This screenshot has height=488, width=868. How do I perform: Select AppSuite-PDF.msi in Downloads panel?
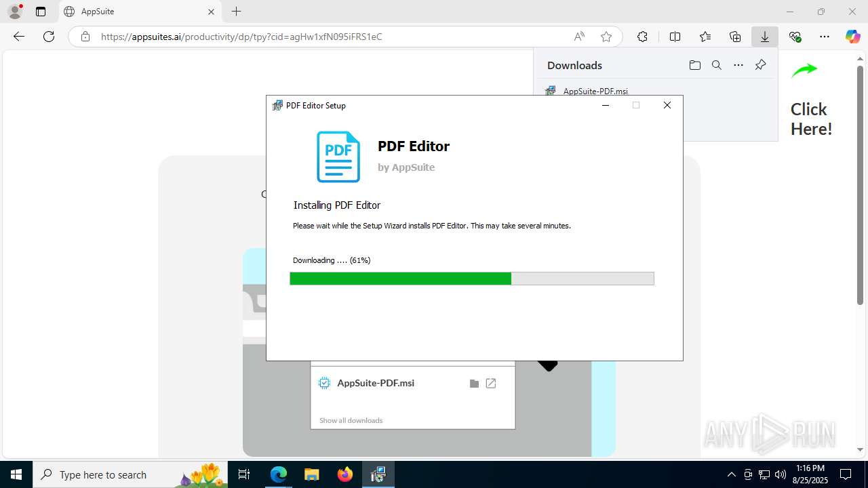(595, 91)
